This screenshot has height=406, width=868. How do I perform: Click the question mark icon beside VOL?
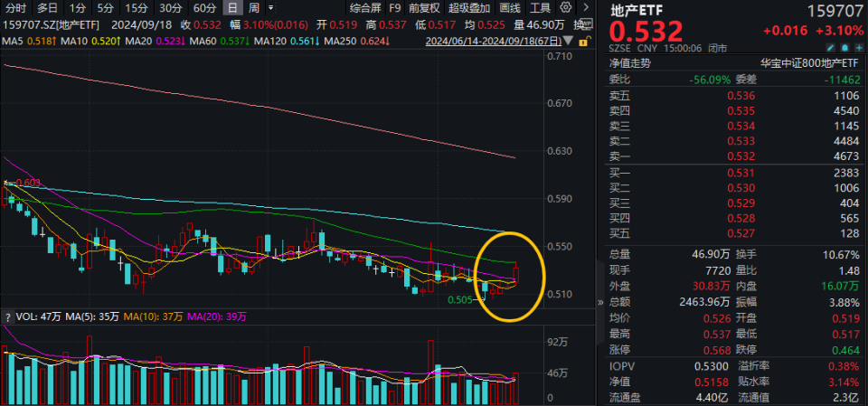[8, 317]
